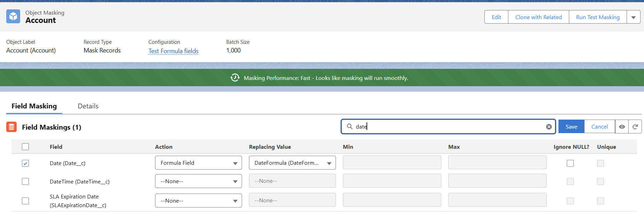
Task: Check the DateTime (DateTime__c) field checkbox
Action: [25, 181]
